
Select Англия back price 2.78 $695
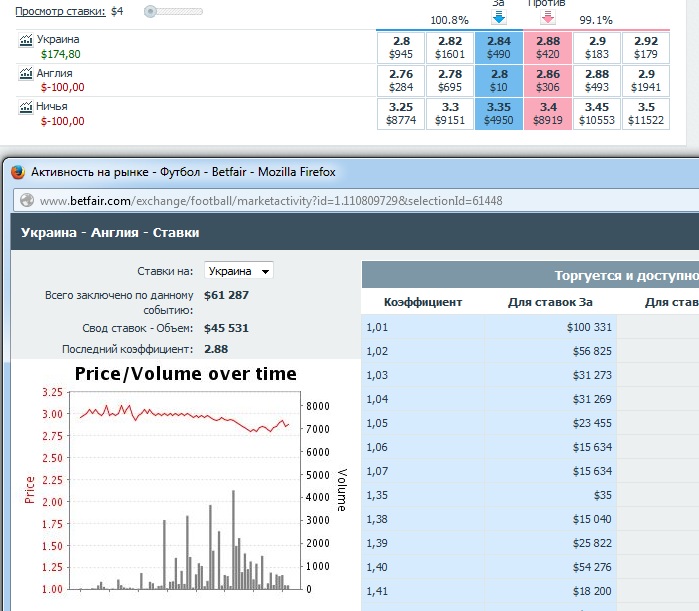[450, 81]
